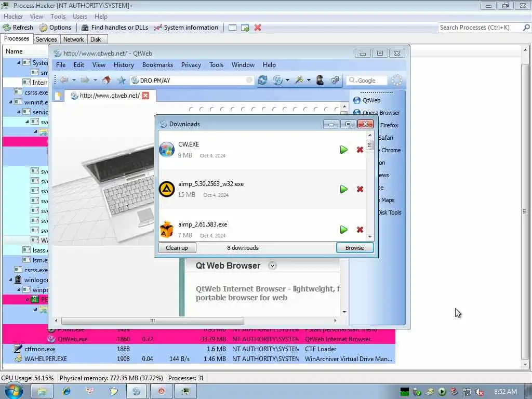
Task: Open QtWeb Bookmarks menu
Action: pyautogui.click(x=157, y=65)
